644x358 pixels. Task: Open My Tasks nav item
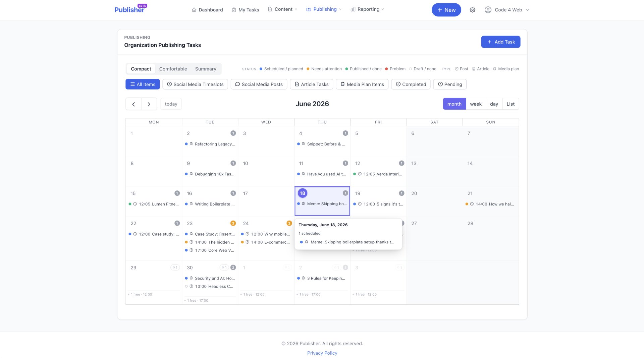click(x=245, y=10)
